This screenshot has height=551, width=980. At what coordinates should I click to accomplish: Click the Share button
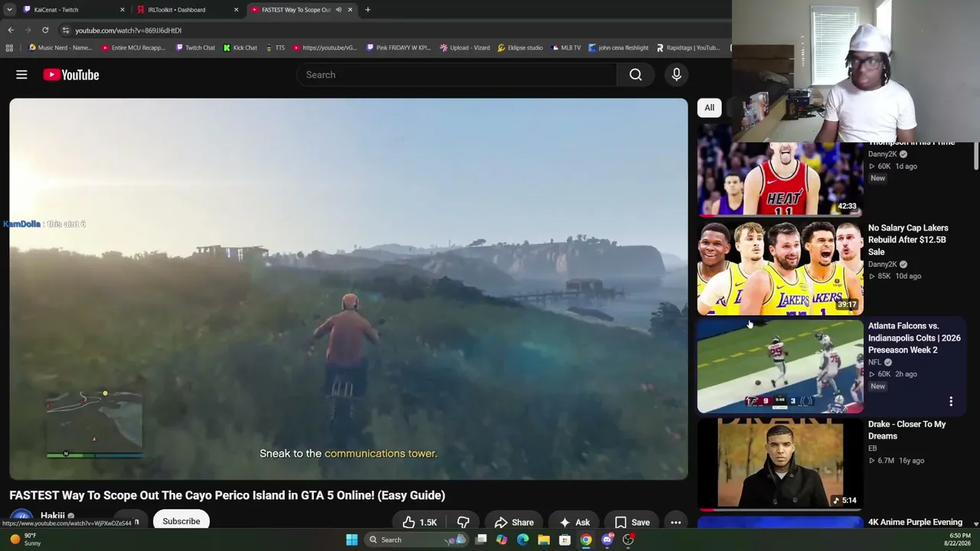click(x=513, y=523)
